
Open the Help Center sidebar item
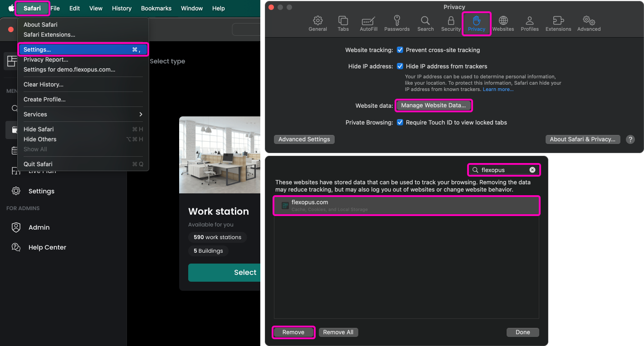coord(47,247)
